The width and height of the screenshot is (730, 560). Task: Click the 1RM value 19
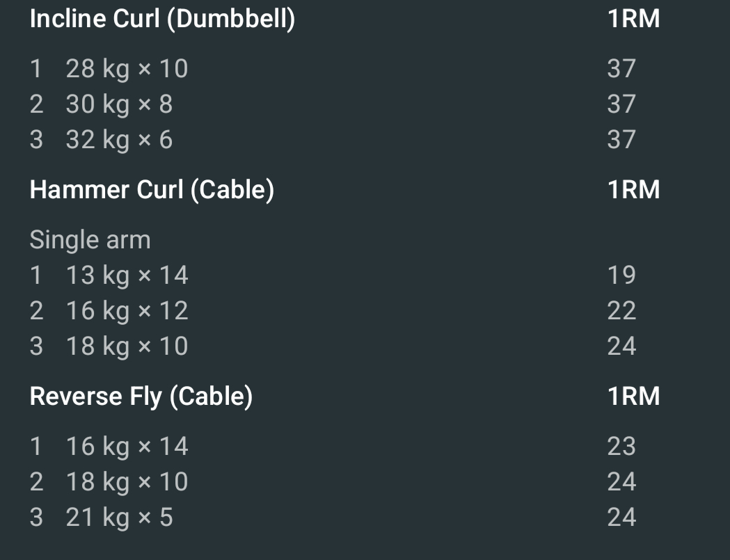[x=621, y=275]
